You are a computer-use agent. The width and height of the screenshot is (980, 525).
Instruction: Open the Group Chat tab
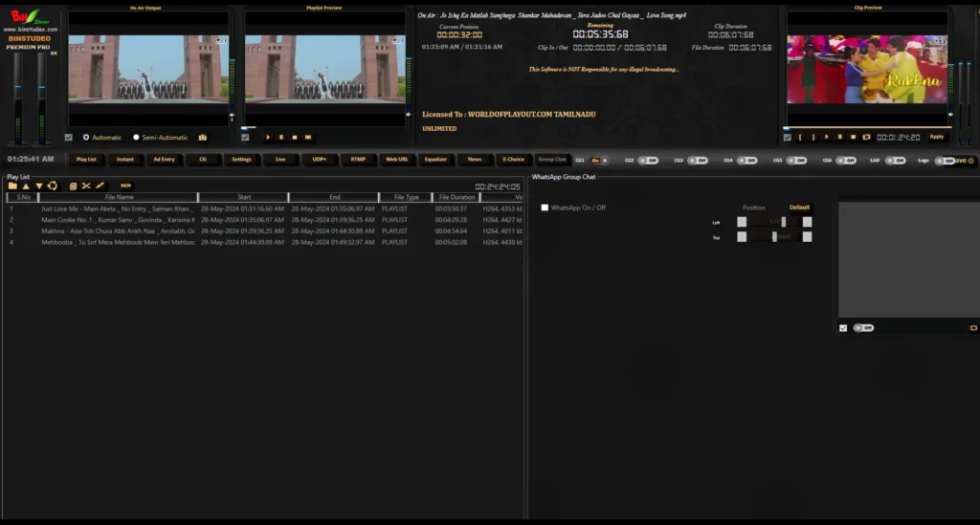(552, 159)
